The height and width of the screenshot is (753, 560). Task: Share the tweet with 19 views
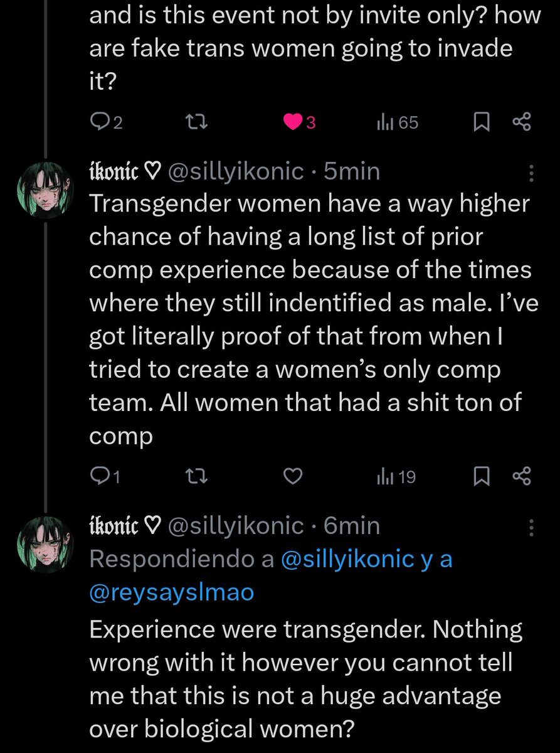click(522, 478)
